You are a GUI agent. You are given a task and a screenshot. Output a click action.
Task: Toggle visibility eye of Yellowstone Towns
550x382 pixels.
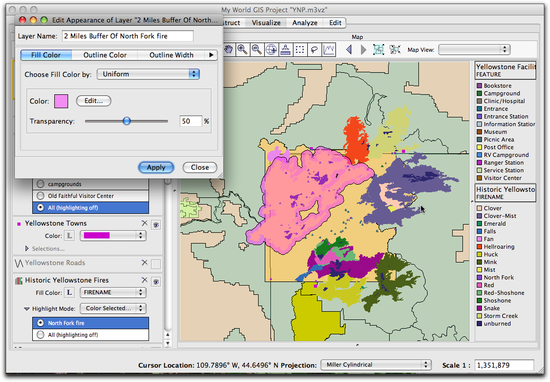click(156, 224)
